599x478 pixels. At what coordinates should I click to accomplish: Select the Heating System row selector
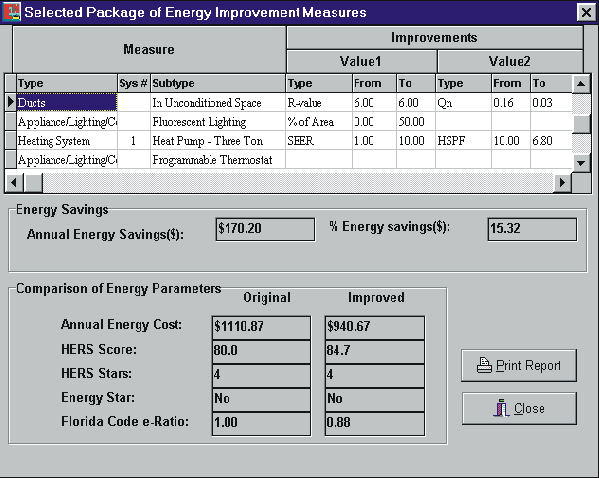coord(11,140)
